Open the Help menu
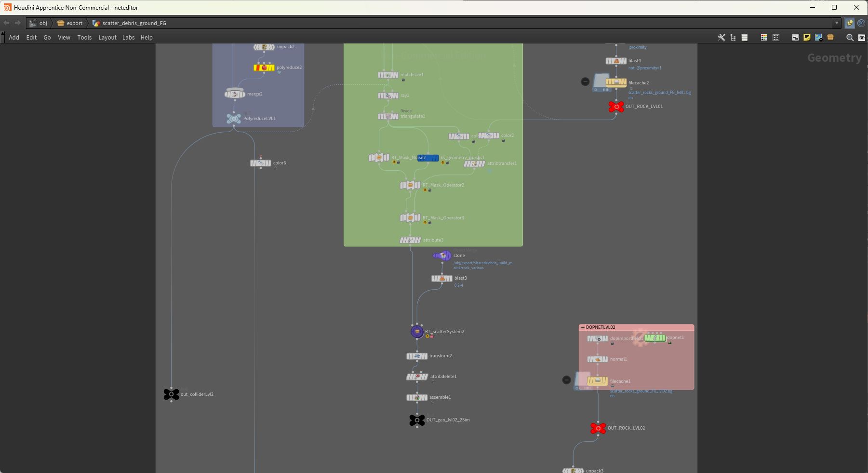Viewport: 868px width, 473px height. point(147,38)
